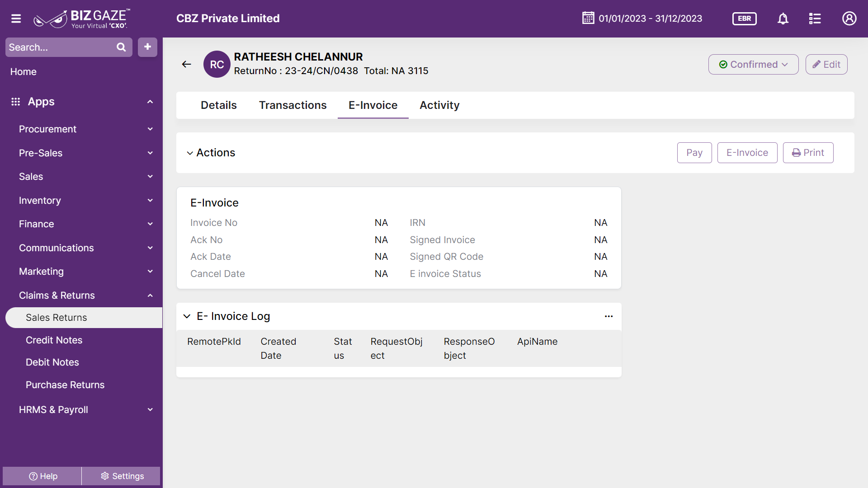Click the ApiName column header
The height and width of the screenshot is (488, 868).
pos(537,342)
